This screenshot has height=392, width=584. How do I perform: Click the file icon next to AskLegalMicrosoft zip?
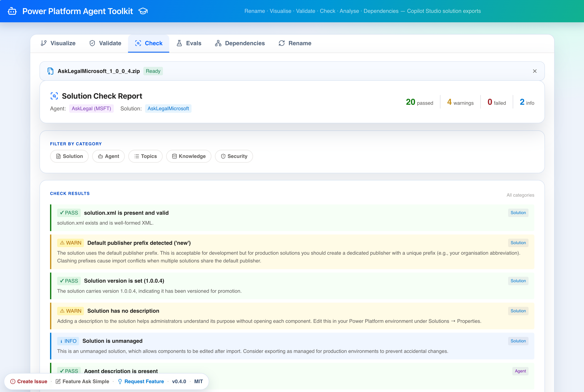[50, 71]
